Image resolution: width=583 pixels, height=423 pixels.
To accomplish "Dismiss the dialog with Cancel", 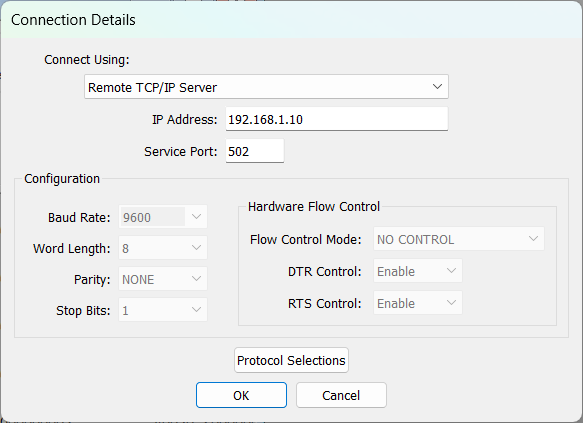I will pos(341,395).
